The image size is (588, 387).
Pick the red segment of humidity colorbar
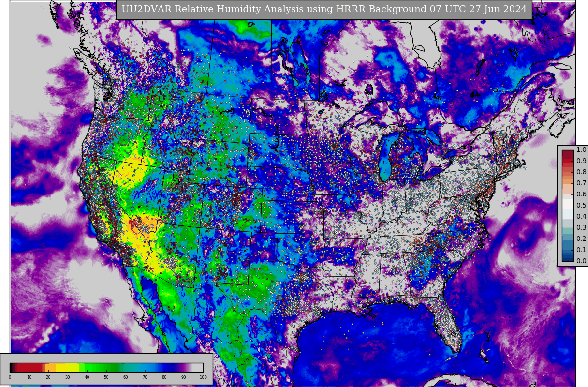(29, 368)
